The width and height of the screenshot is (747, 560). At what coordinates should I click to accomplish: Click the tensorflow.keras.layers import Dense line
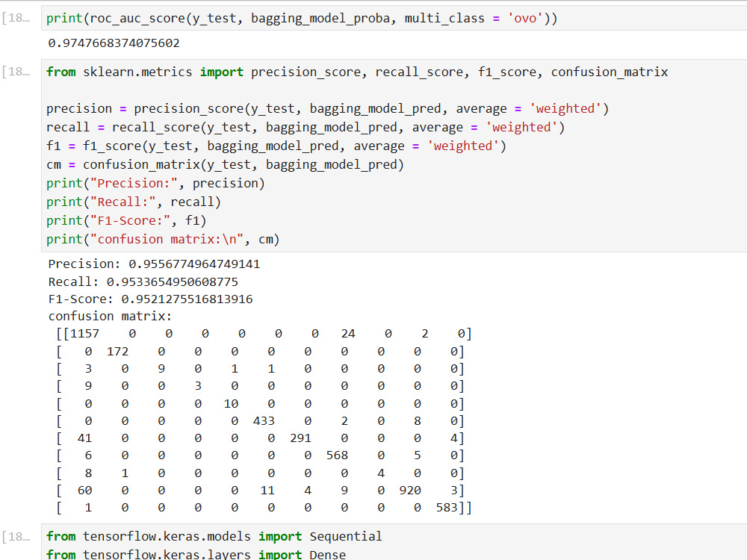196,555
